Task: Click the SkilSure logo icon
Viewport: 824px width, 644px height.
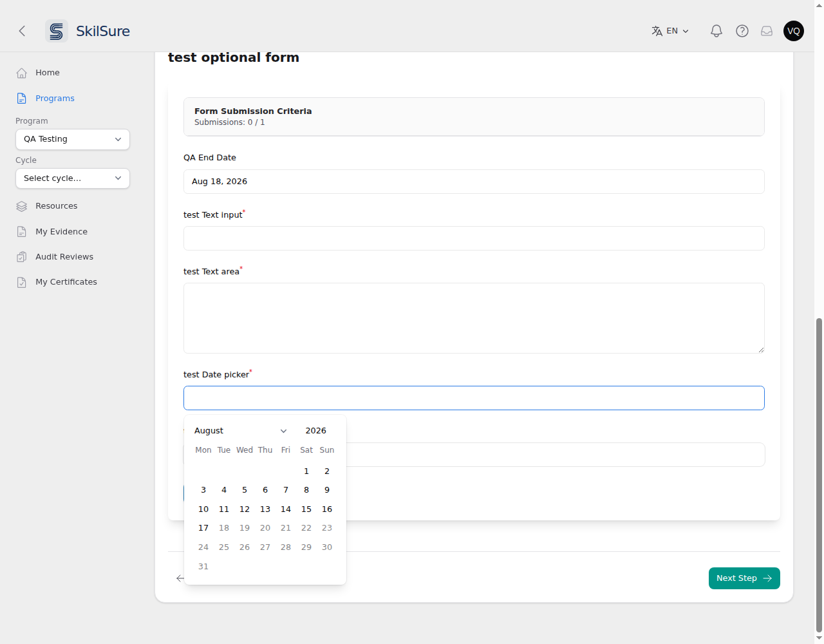Action: coord(57,31)
